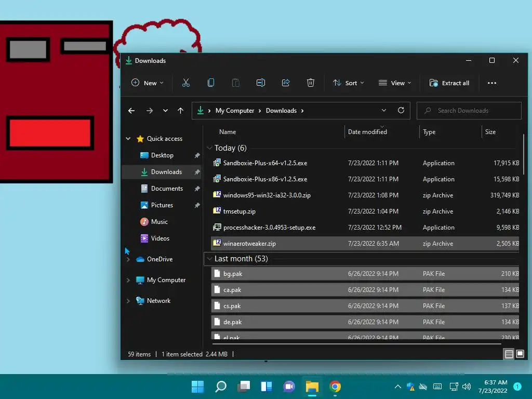Click the Delete trash can icon
The width and height of the screenshot is (532, 399).
click(x=311, y=83)
